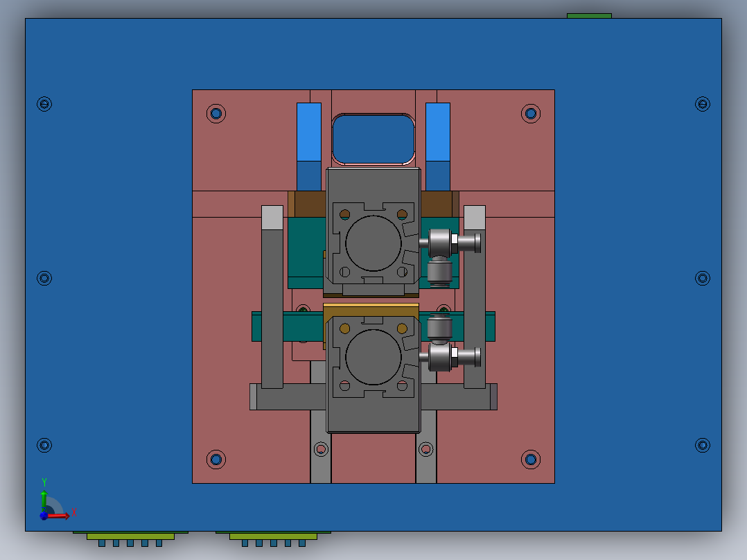Select left yellow-green connector below base plate
The width and height of the screenshot is (747, 560).
(x=130, y=536)
